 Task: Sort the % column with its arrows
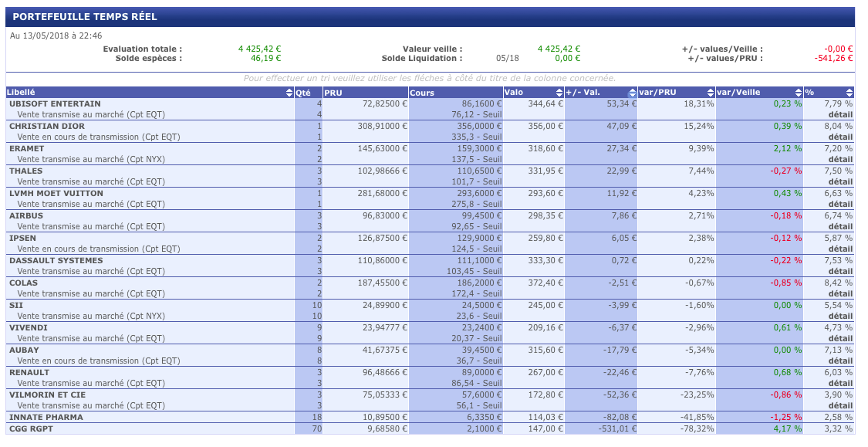pyautogui.click(x=849, y=93)
